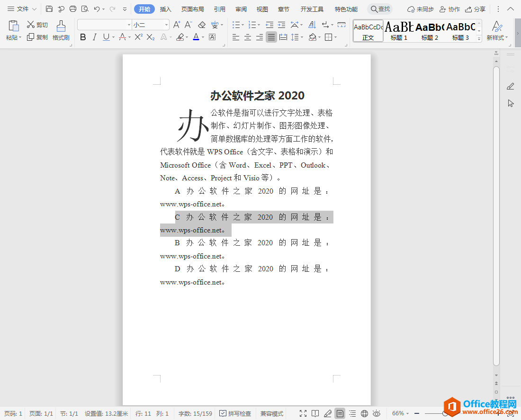Click the Print icon in the top toolbar
Screen dimensions: 521x420
(73, 9)
